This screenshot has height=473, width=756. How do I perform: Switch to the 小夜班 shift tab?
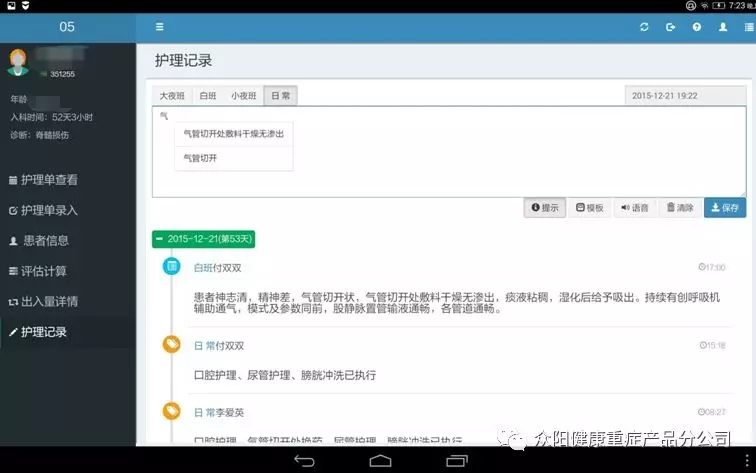[243, 96]
